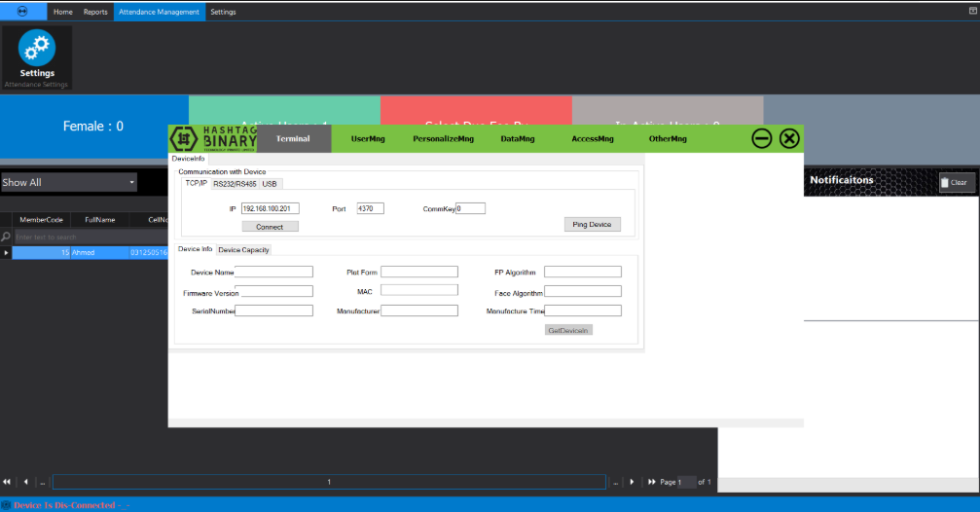Go to the previous page arrow
The height and width of the screenshot is (512, 980).
[x=25, y=482]
